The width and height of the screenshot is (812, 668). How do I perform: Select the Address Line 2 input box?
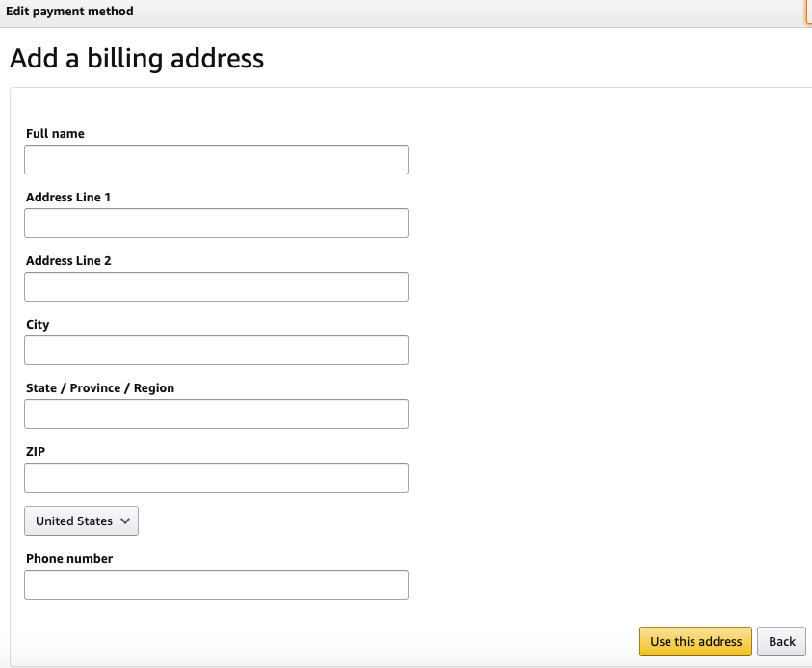(x=216, y=286)
